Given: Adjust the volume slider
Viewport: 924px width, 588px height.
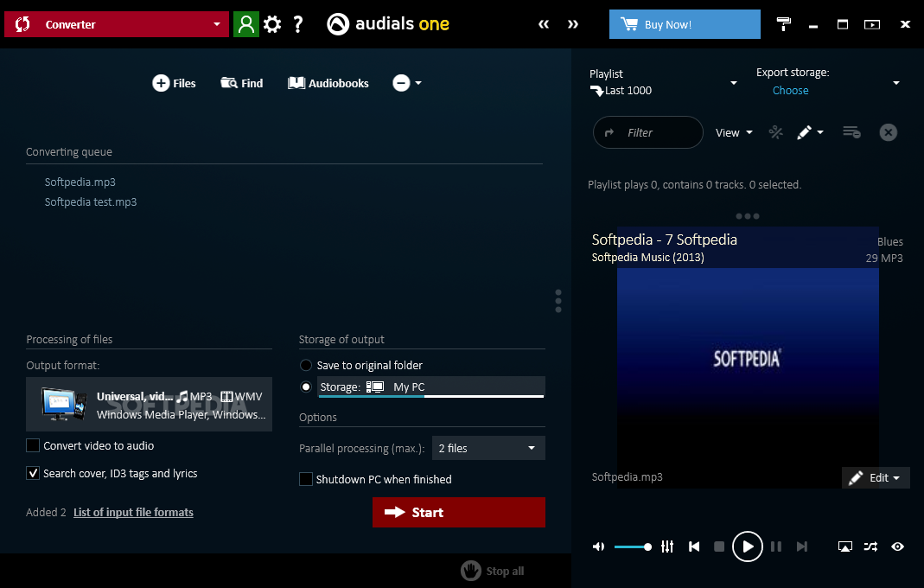Looking at the screenshot, I should click(x=633, y=546).
